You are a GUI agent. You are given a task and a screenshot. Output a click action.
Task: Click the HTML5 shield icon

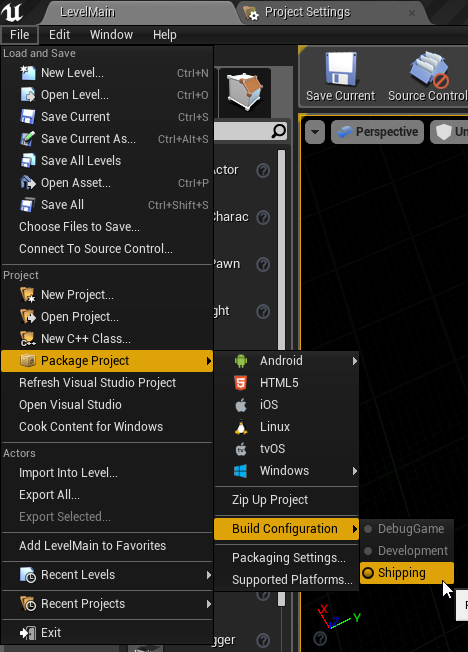click(241, 383)
